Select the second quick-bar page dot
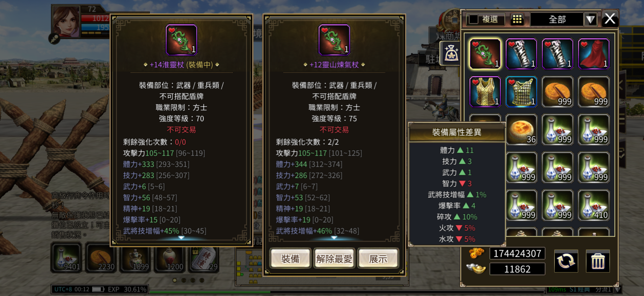This screenshot has height=296, width=644. pyautogui.click(x=184, y=280)
